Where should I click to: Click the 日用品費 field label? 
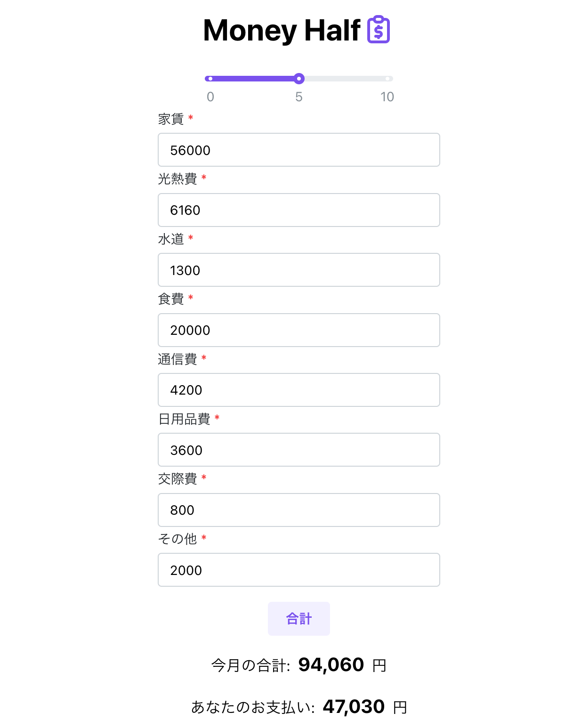(184, 419)
